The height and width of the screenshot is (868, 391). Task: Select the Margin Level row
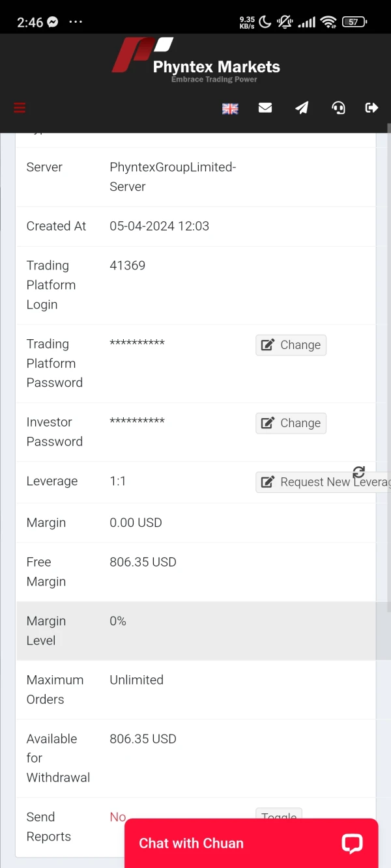[x=195, y=631]
